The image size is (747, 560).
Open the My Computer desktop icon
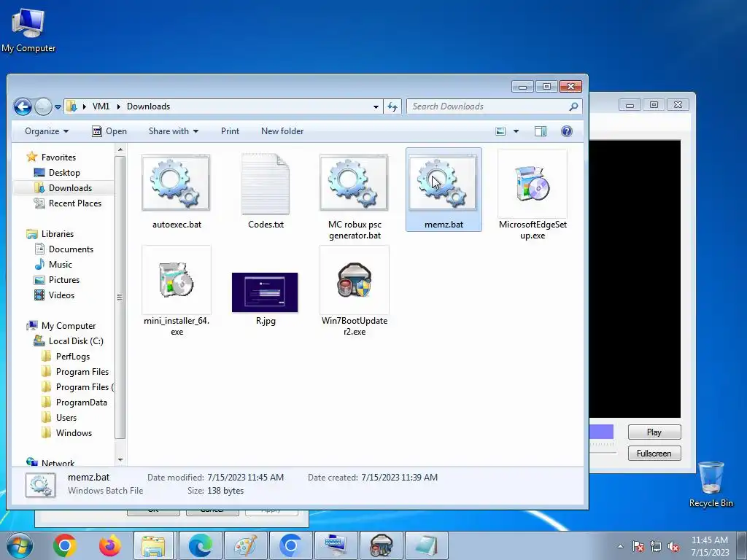28,31
